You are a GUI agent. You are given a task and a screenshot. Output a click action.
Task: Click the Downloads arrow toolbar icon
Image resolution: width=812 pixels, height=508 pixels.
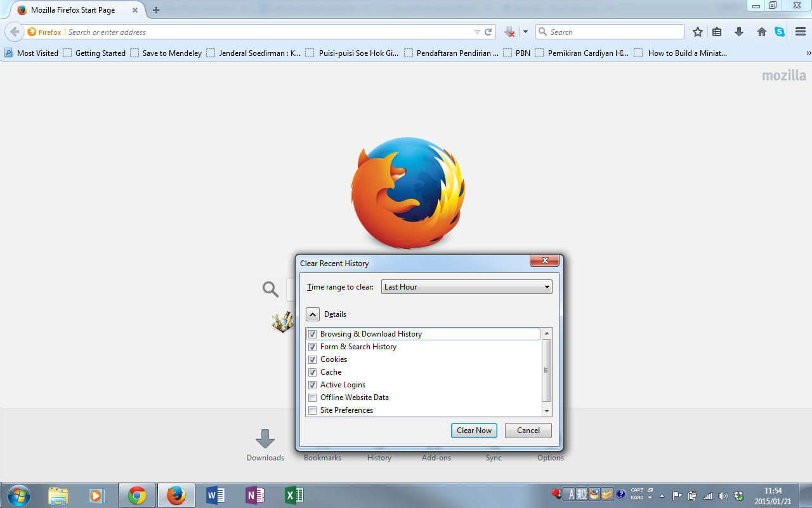[738, 32]
